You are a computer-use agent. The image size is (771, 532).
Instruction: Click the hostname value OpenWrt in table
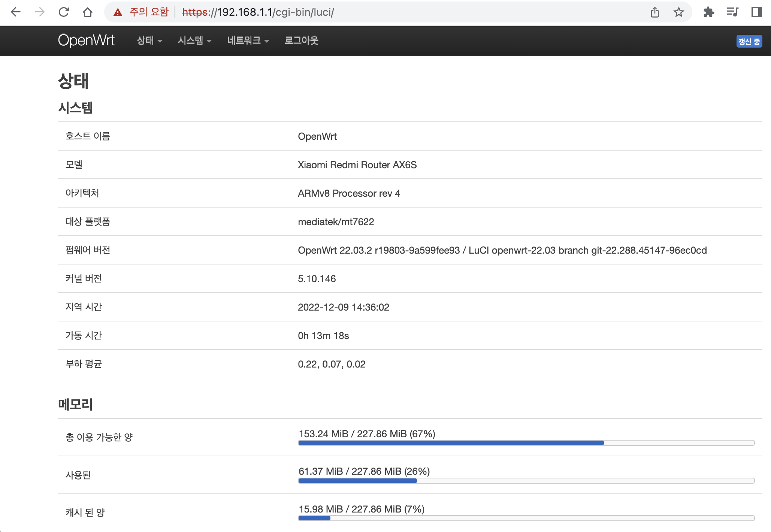(x=317, y=136)
